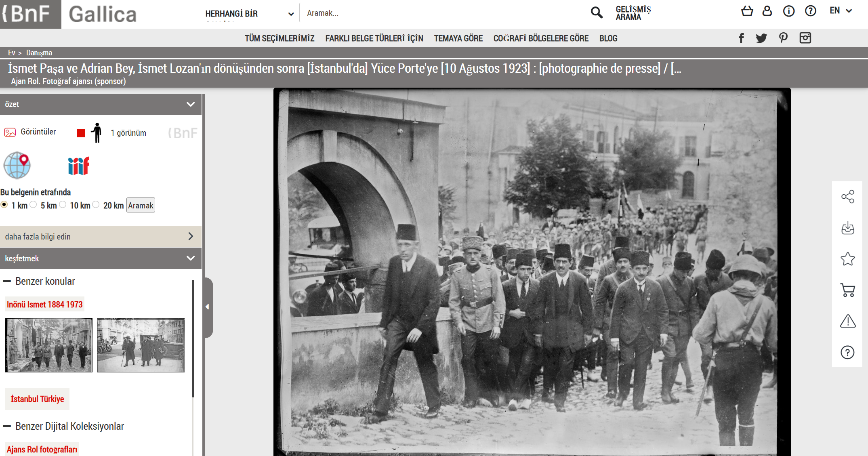This screenshot has width=868, height=456.
Task: Open the BLOG menu item
Action: (608, 38)
